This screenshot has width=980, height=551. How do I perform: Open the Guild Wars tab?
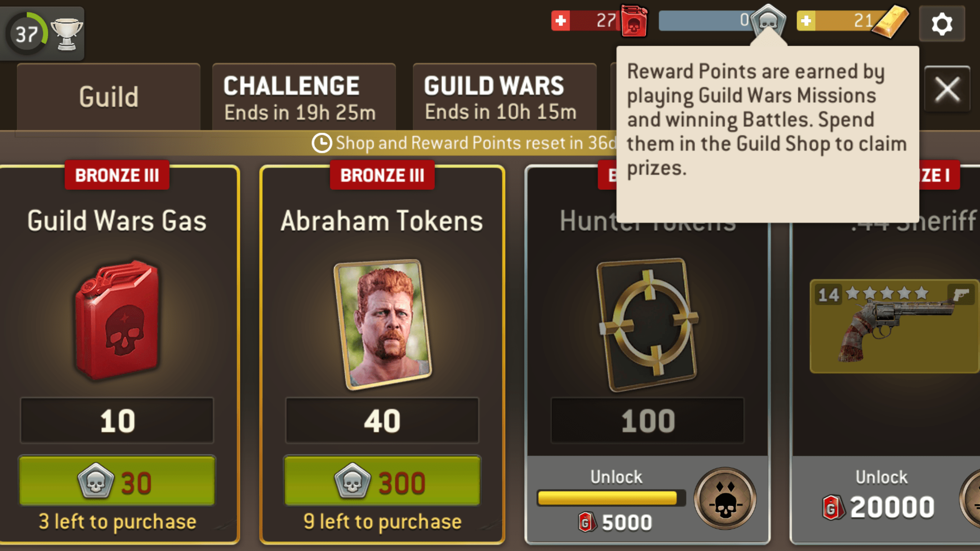point(505,97)
